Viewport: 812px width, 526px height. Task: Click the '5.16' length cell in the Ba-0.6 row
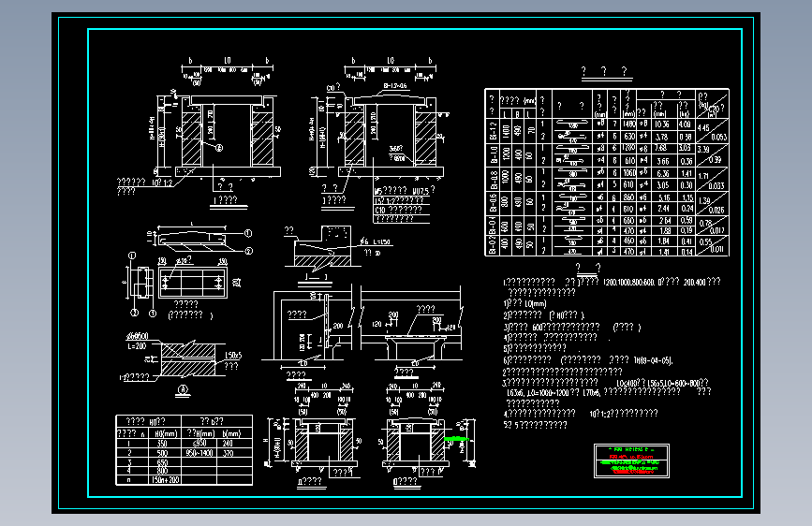click(664, 197)
